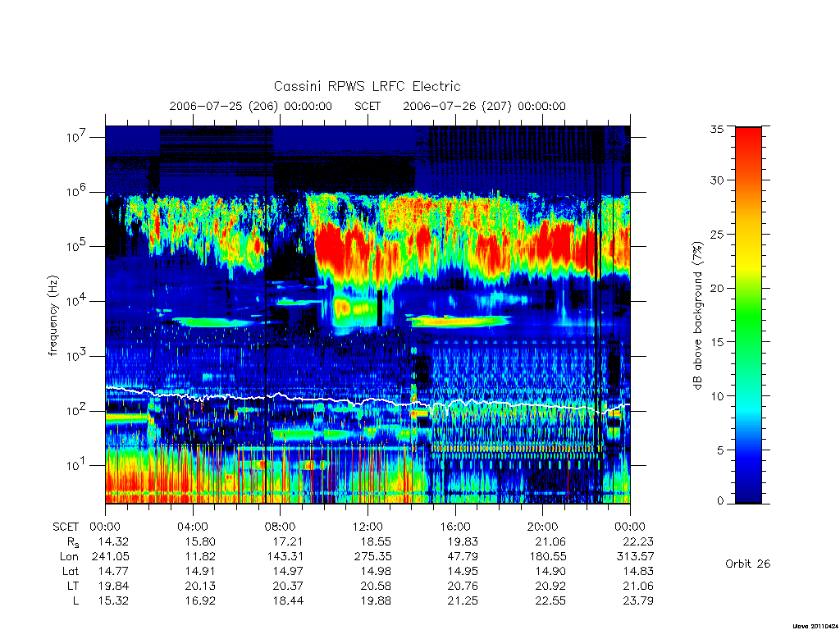Click the LT value 20.76

coord(463,586)
